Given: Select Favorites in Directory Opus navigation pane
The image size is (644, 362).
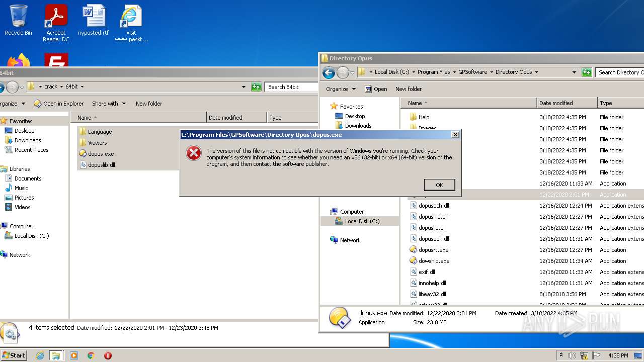Looking at the screenshot, I should point(347,107).
